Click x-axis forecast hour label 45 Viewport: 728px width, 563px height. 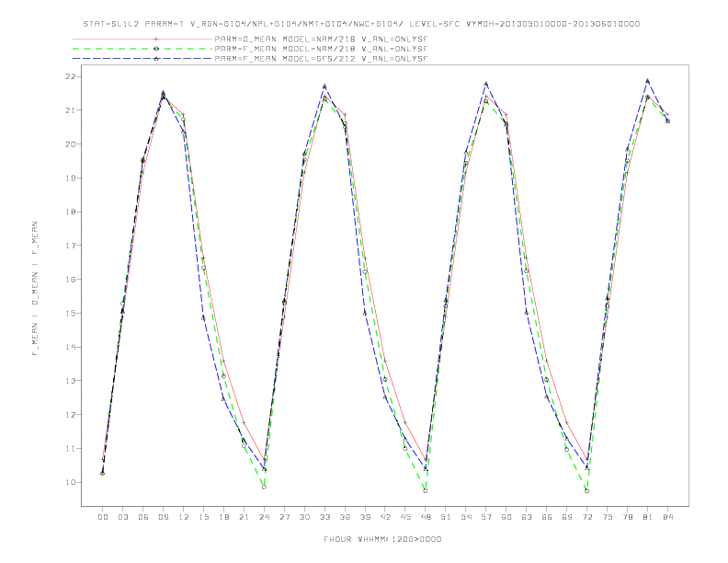click(405, 517)
